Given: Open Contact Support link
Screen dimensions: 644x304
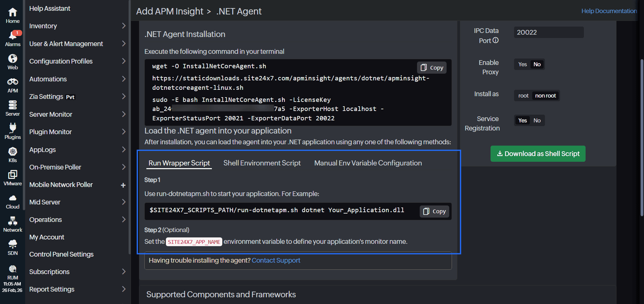Looking at the screenshot, I should [276, 260].
